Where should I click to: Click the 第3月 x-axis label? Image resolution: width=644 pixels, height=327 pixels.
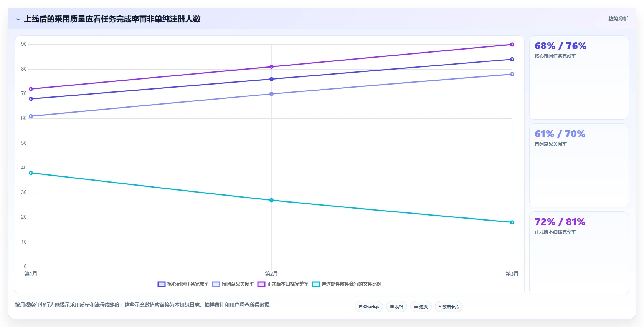pos(512,274)
